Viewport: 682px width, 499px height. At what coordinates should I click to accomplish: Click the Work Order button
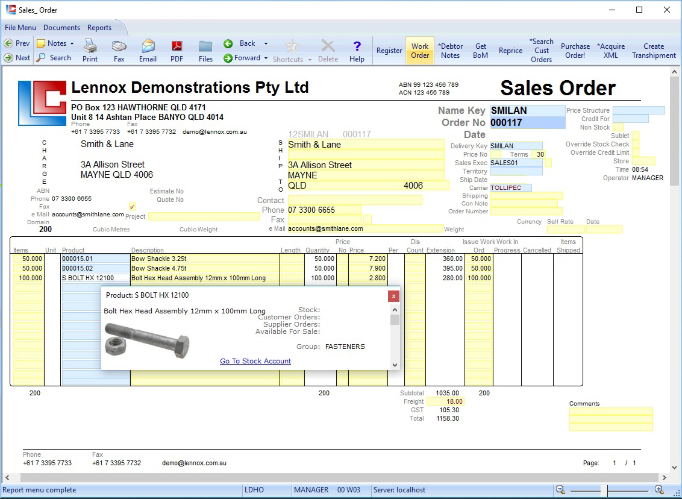420,50
